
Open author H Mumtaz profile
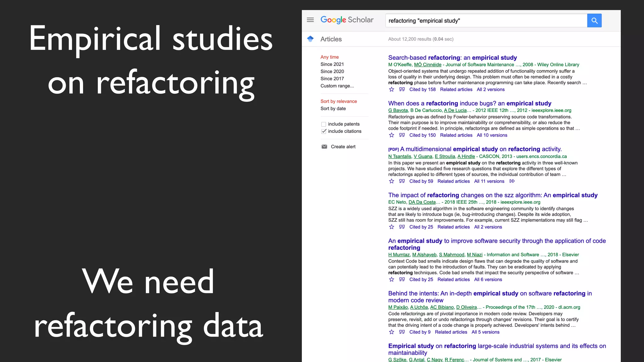point(399,255)
